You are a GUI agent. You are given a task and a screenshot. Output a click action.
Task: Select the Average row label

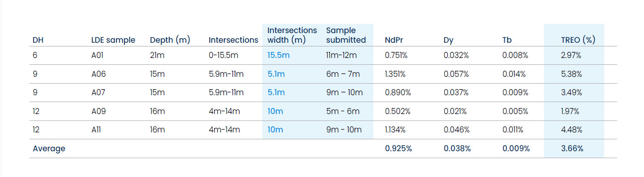[x=49, y=148]
